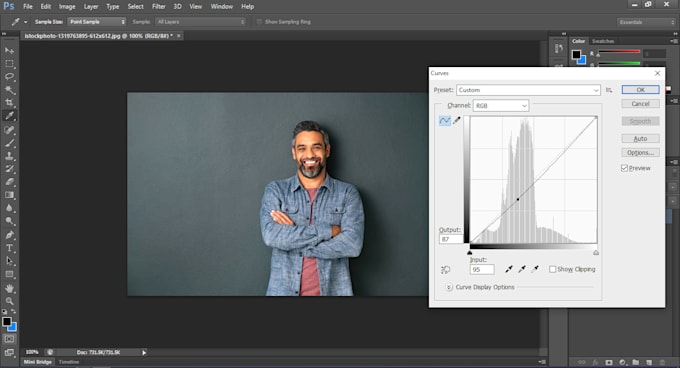Select the Blur tool
Viewport: 680px width, 368px height.
pyautogui.click(x=9, y=208)
